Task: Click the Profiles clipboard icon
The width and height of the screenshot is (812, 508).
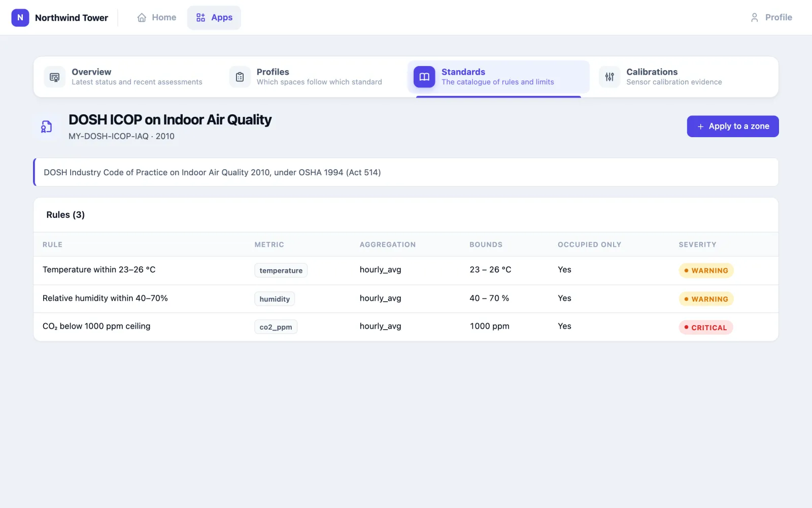Action: [240, 77]
